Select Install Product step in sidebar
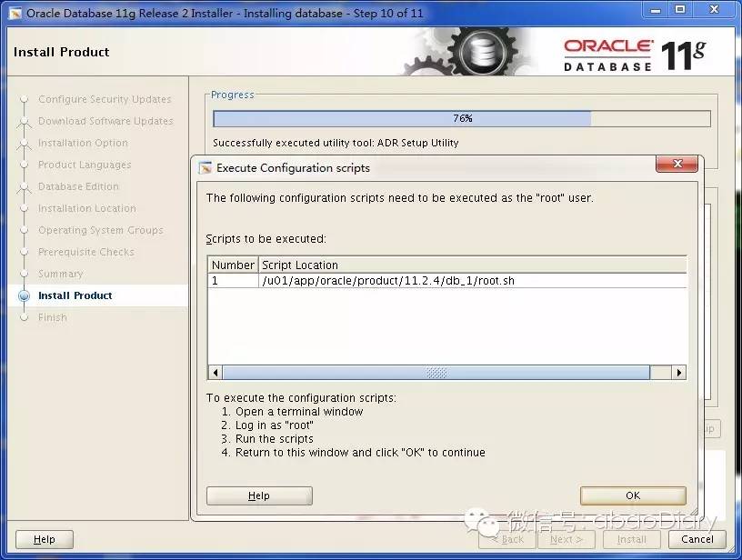The height and width of the screenshot is (560, 742). (x=75, y=295)
